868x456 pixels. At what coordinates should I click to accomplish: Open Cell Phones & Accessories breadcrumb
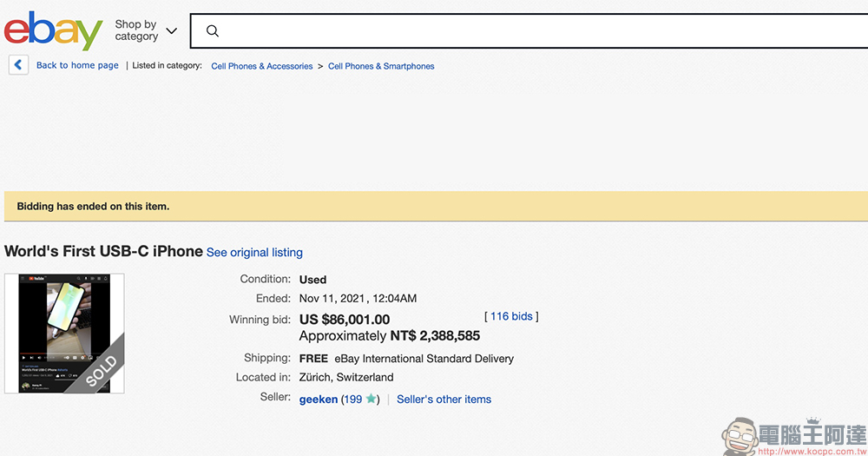pos(262,66)
